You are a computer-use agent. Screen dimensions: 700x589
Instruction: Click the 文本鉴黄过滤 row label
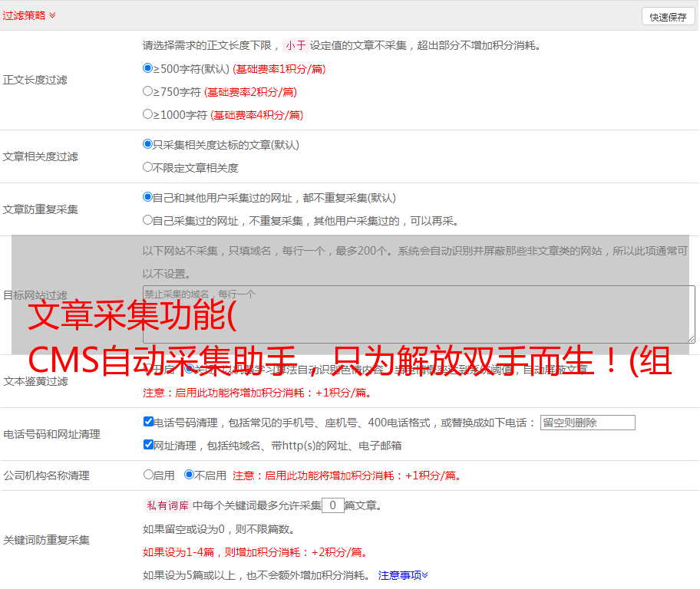(36, 381)
